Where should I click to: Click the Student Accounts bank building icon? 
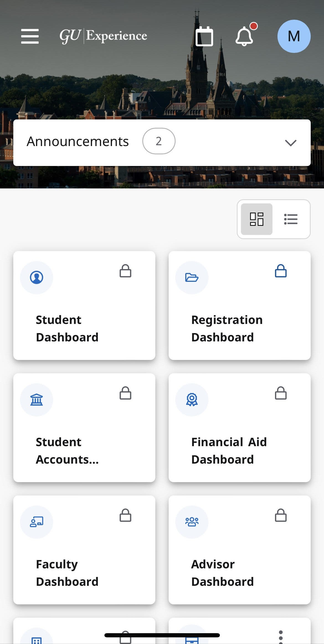(x=37, y=400)
